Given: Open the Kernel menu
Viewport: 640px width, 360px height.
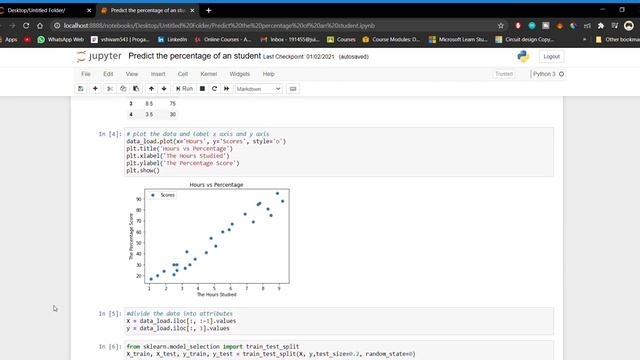Looking at the screenshot, I should (x=209, y=74).
